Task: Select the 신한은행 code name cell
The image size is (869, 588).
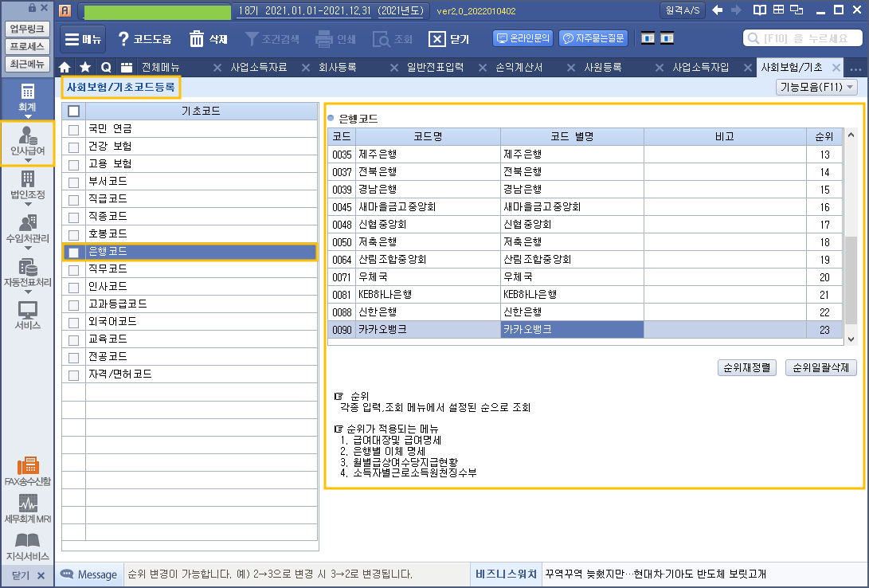Action: coord(428,312)
